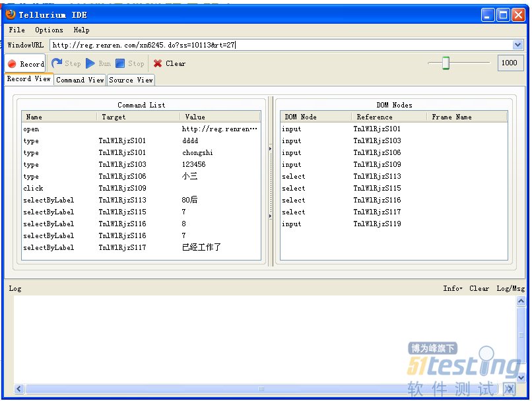Click the Step arrow icon

coord(57,63)
